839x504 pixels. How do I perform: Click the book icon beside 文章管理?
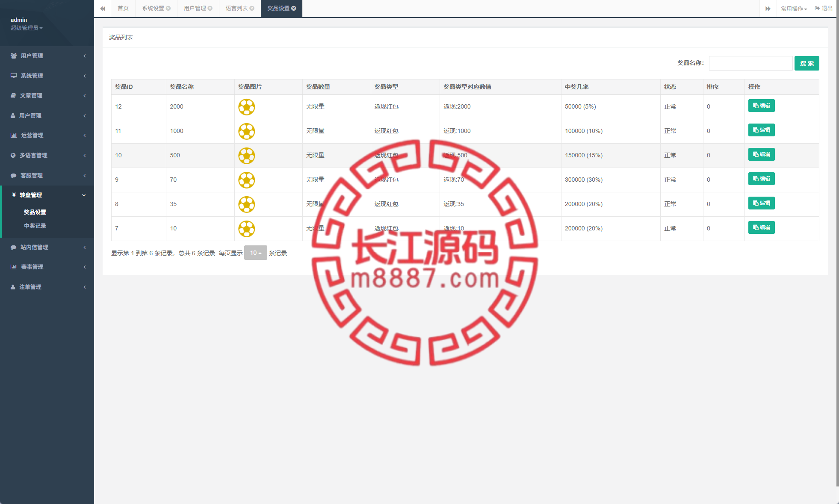[13, 96]
